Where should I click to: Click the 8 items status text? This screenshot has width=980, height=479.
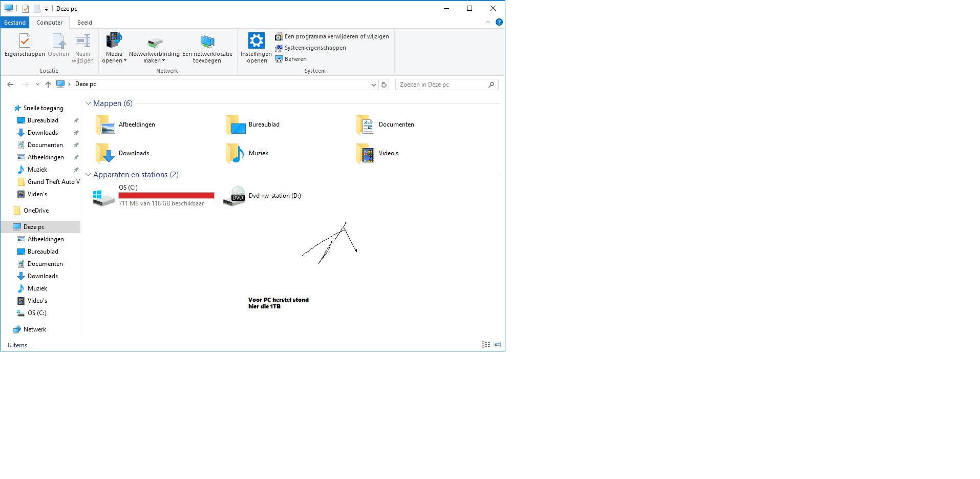click(17, 345)
